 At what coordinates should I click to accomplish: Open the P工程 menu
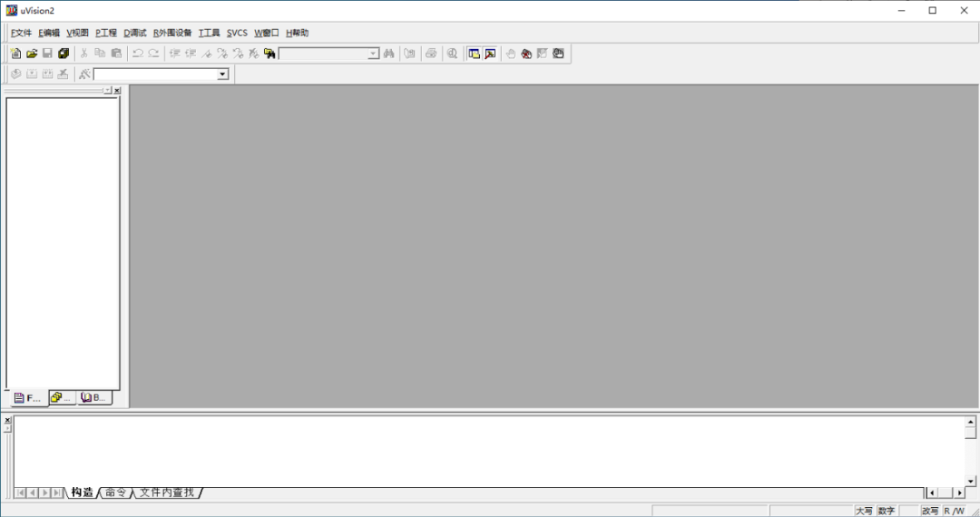pyautogui.click(x=105, y=33)
